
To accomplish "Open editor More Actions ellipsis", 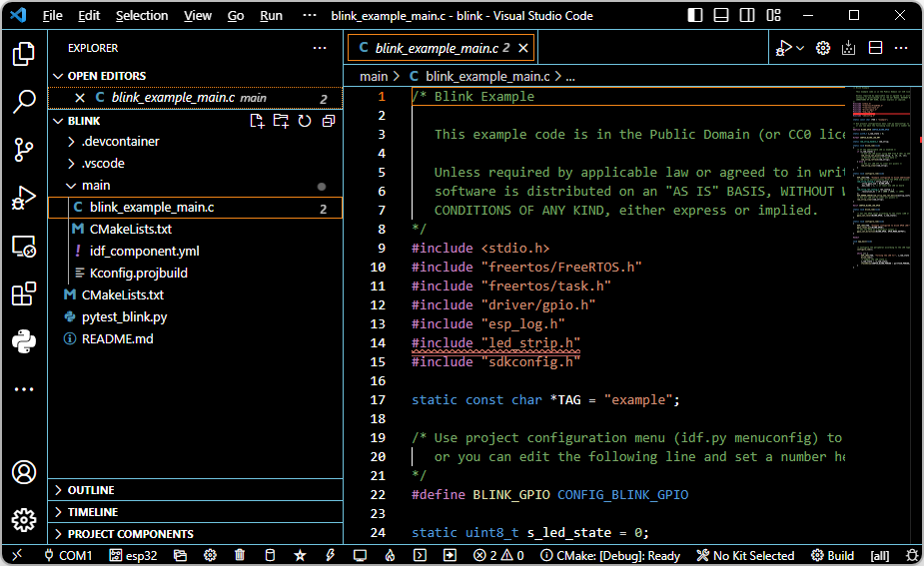I will (901, 48).
